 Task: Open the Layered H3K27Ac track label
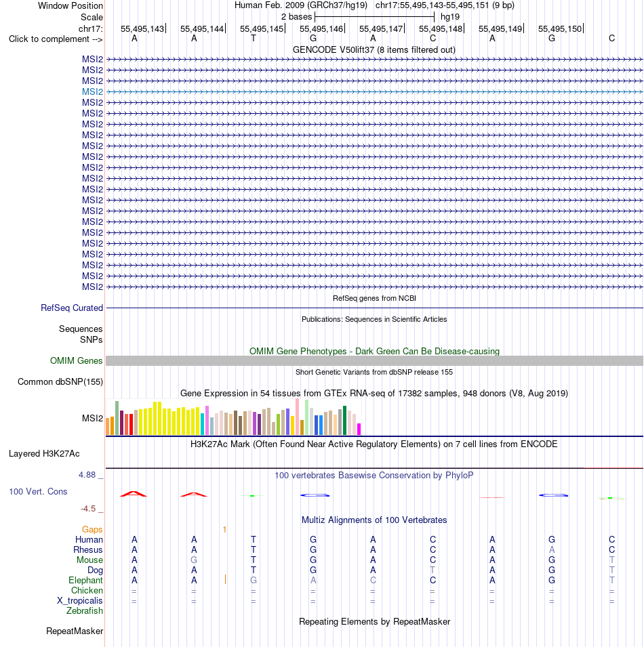coord(44,453)
